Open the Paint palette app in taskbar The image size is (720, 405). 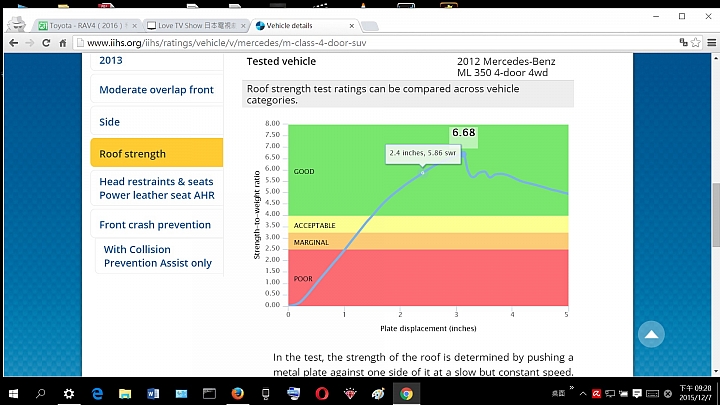pos(378,394)
